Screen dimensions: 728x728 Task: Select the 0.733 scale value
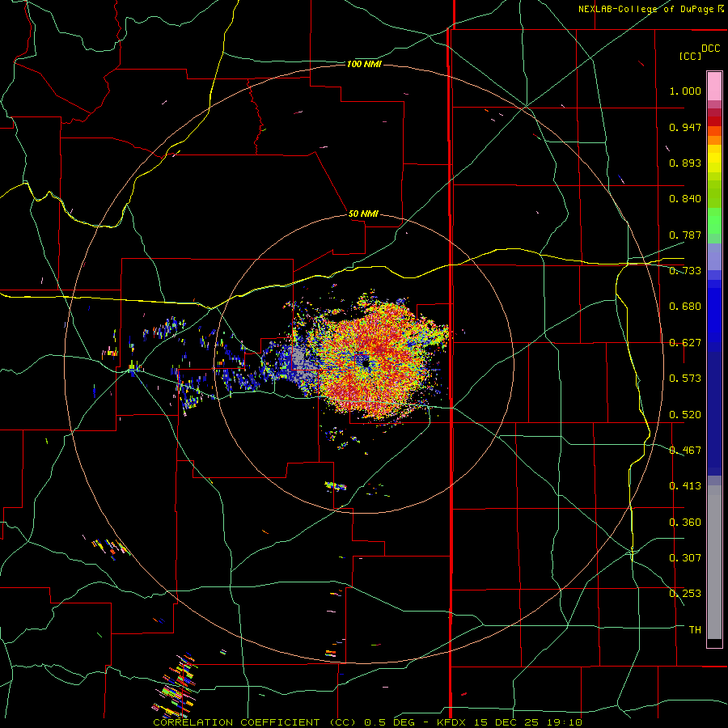coord(685,271)
